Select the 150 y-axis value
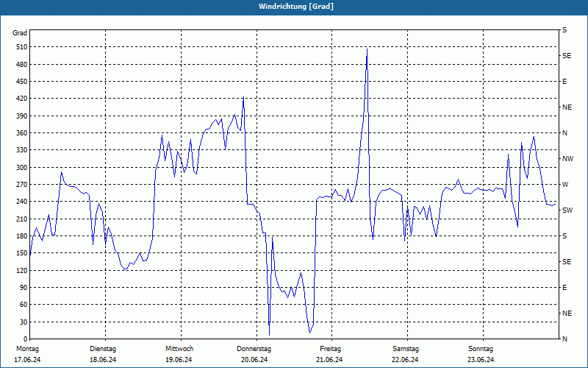The height and width of the screenshot is (368, 588). (22, 253)
